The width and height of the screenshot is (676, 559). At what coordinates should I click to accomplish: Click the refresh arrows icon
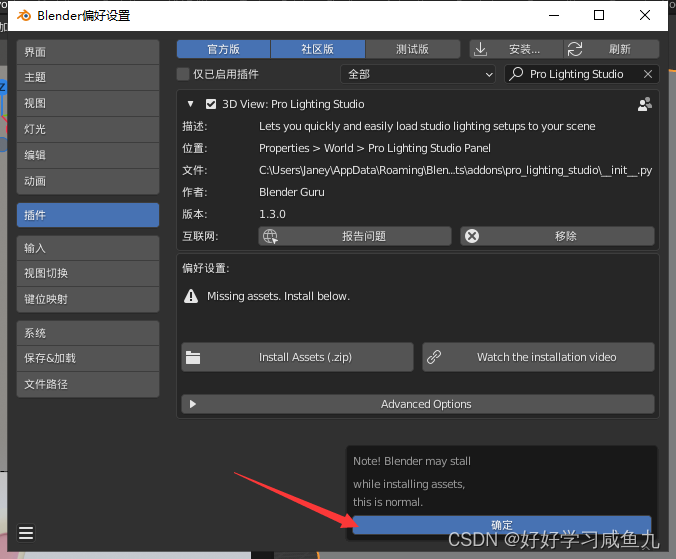[x=575, y=49]
